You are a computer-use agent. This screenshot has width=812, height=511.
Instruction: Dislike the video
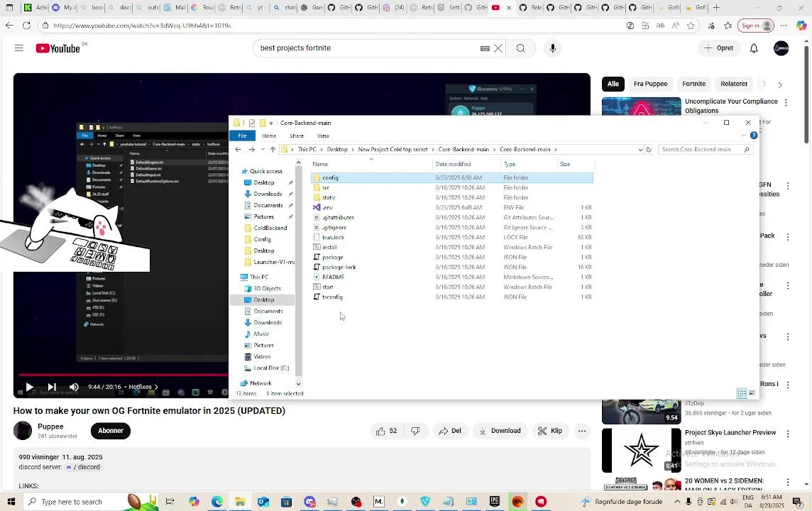(x=415, y=431)
